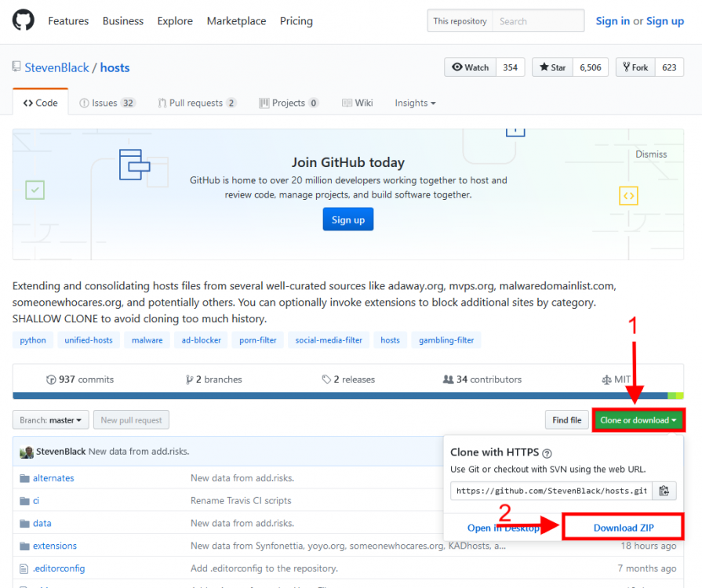Click the repository search input field
The image size is (702, 588).
click(538, 21)
